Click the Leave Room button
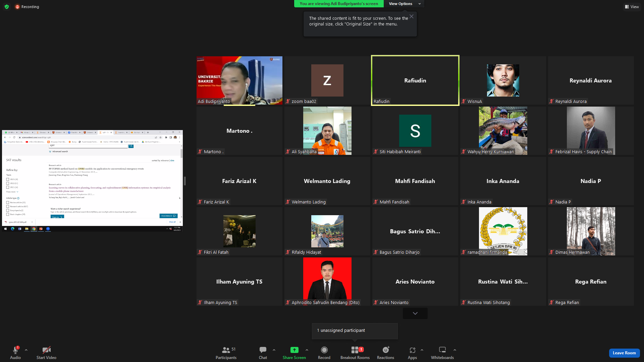 624,353
